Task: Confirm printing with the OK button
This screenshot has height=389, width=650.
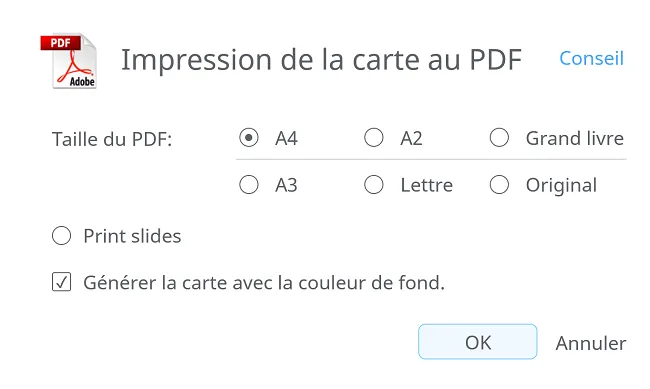Action: pos(478,342)
